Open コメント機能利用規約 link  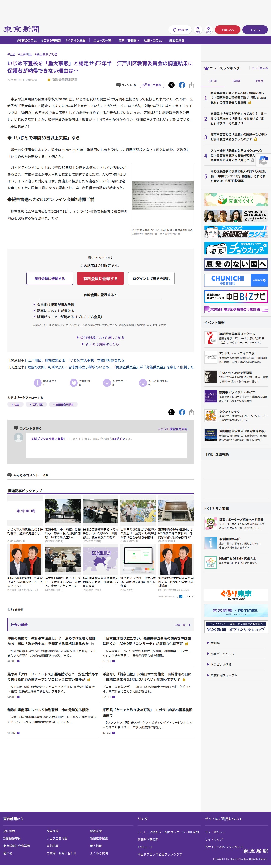pyautogui.click(x=172, y=429)
